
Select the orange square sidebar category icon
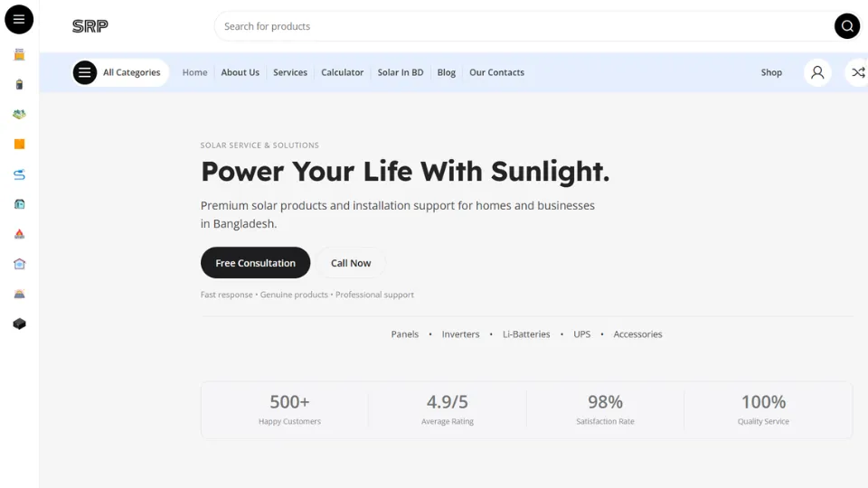coord(19,145)
